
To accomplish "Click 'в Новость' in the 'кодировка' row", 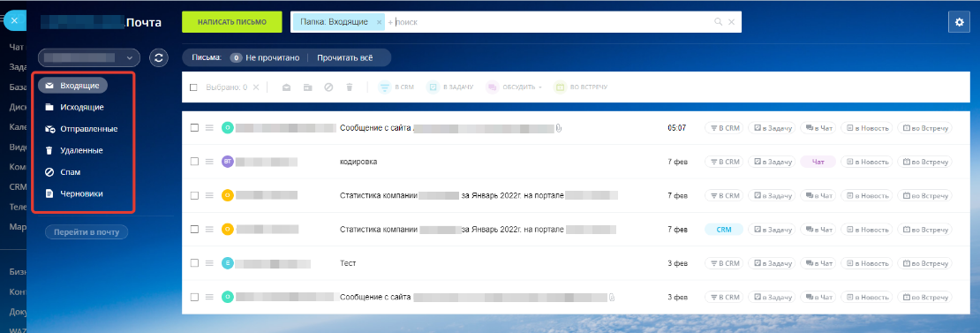I will (866, 162).
